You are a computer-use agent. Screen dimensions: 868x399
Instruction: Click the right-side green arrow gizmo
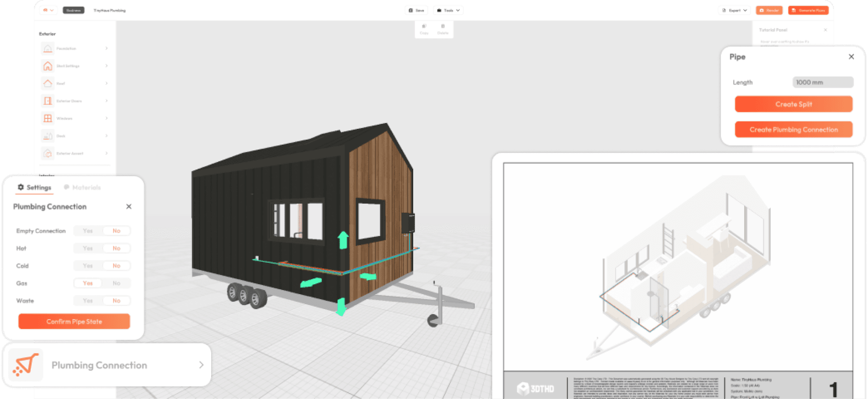pyautogui.click(x=368, y=276)
